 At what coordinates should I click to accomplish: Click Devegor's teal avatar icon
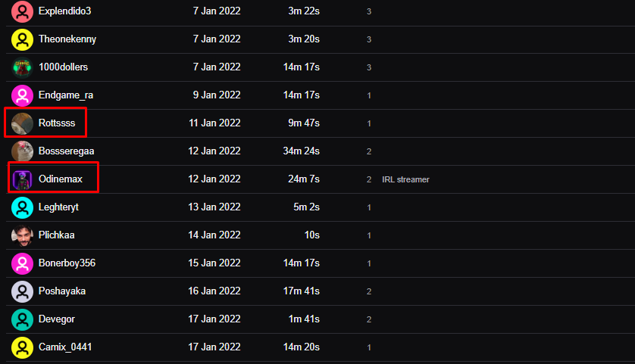click(22, 319)
